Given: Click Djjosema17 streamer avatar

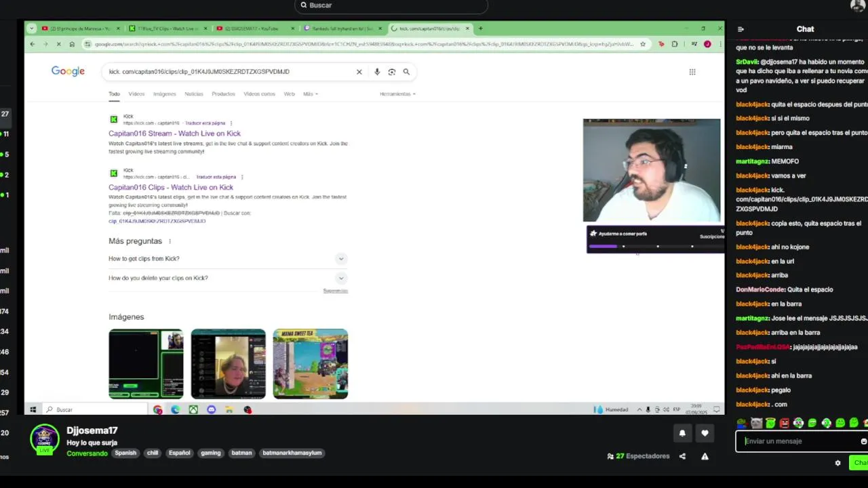Looking at the screenshot, I should pos(44,439).
